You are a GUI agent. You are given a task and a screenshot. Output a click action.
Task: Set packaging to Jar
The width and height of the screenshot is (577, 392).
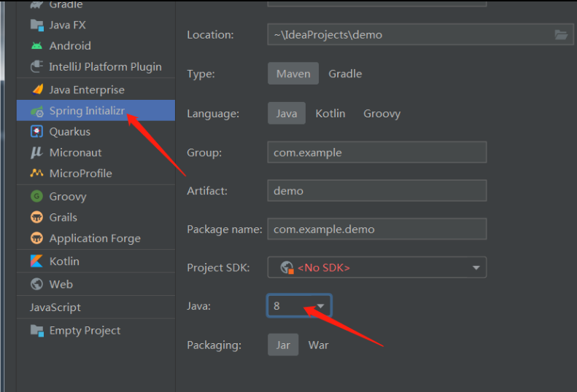pyautogui.click(x=283, y=345)
